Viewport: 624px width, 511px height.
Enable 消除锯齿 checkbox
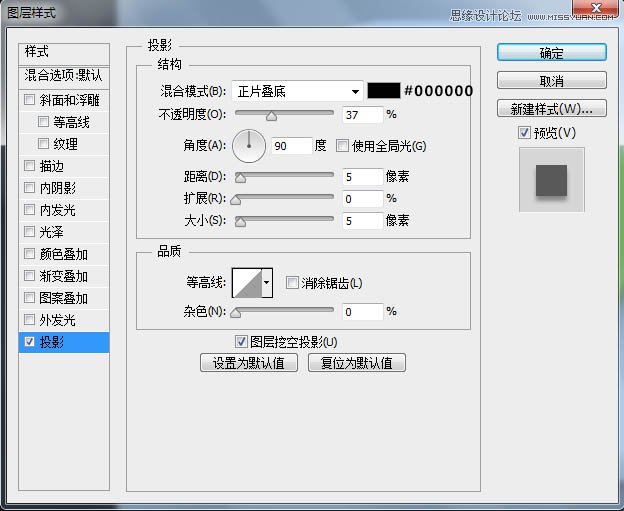click(292, 283)
